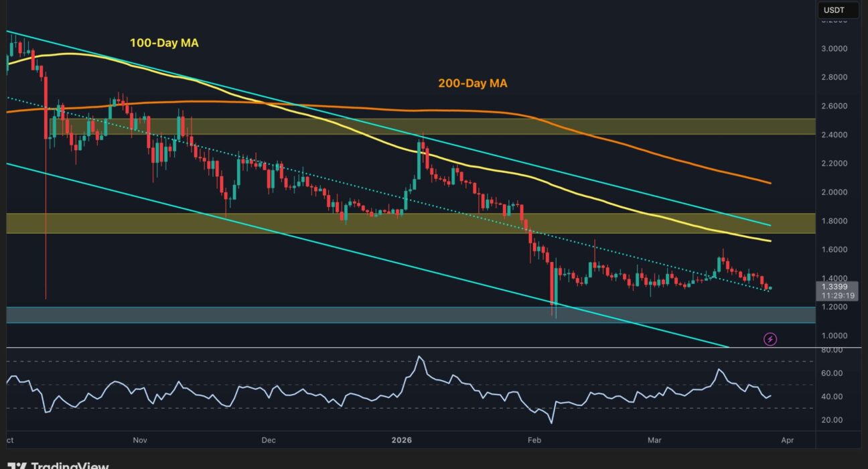
Task: Click the 1.0000 mark on price axis
Action: pos(837,336)
